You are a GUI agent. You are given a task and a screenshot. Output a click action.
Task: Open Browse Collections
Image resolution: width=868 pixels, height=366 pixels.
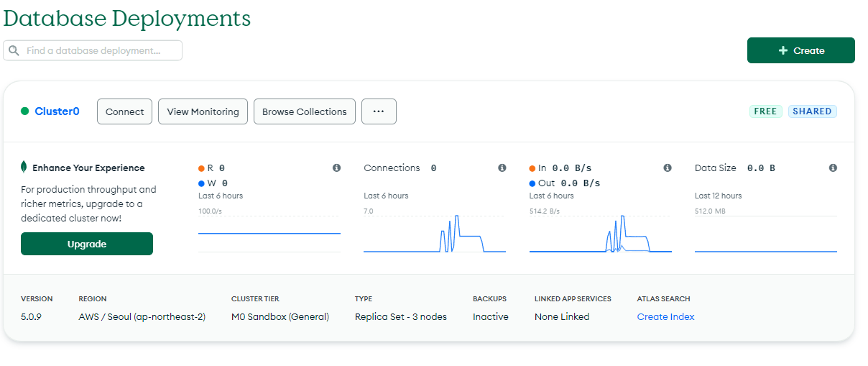[x=305, y=111]
